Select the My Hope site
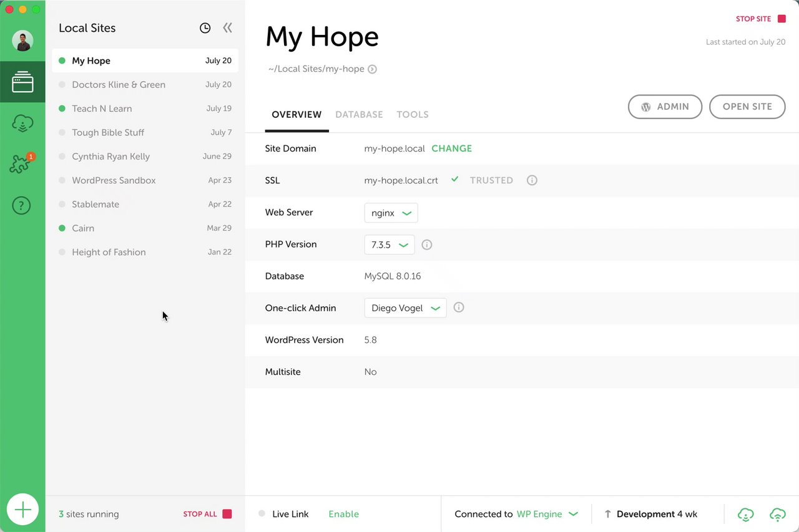799x532 pixels. (145, 60)
